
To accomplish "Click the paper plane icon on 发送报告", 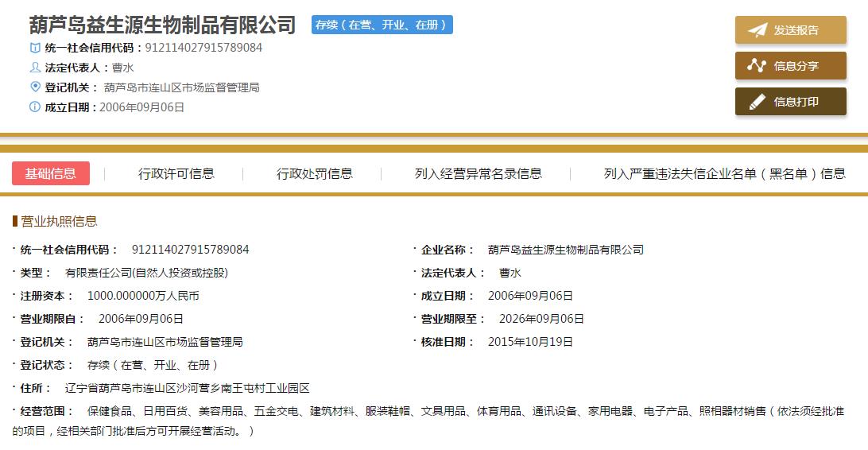I will pos(758,30).
